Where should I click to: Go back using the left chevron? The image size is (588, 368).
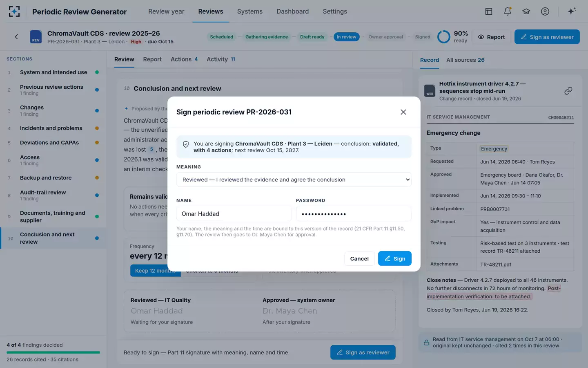[x=16, y=37]
